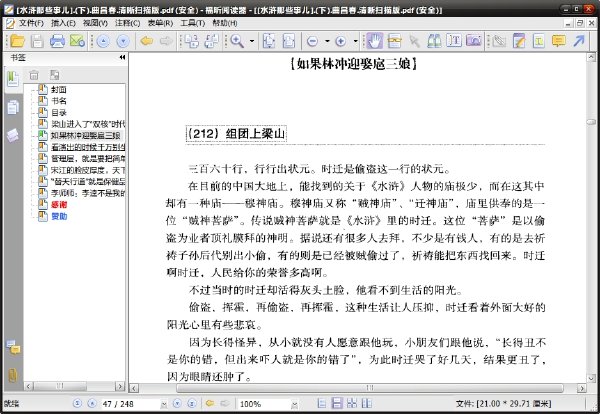
Task: Click the orange previous view arrow in toolbar
Action: point(147,41)
